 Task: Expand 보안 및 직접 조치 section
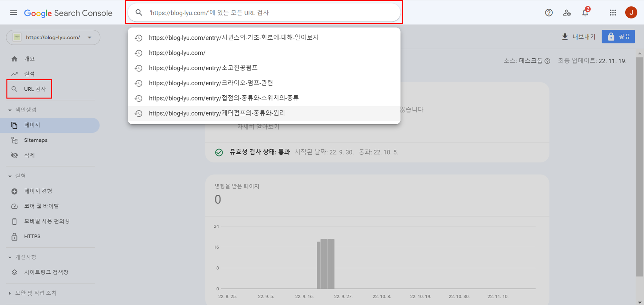coord(32,293)
